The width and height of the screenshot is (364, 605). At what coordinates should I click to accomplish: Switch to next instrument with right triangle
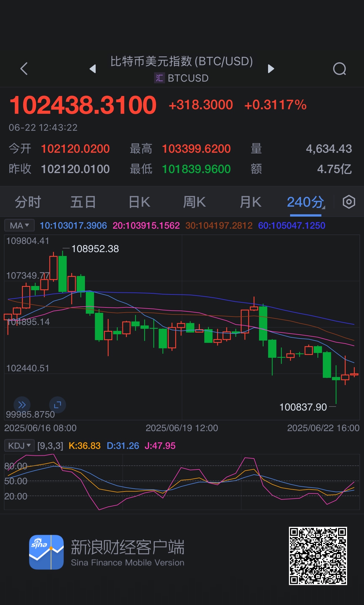point(271,69)
